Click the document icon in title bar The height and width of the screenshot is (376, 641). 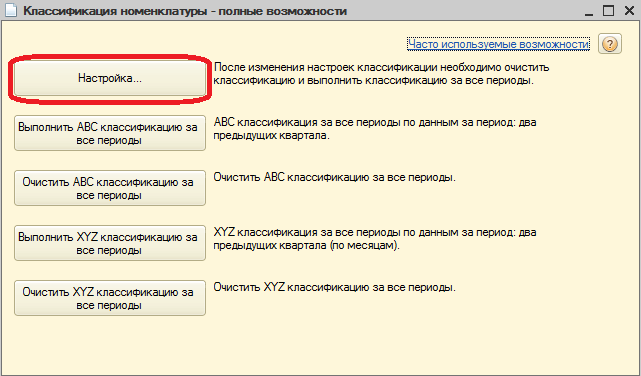click(x=10, y=10)
